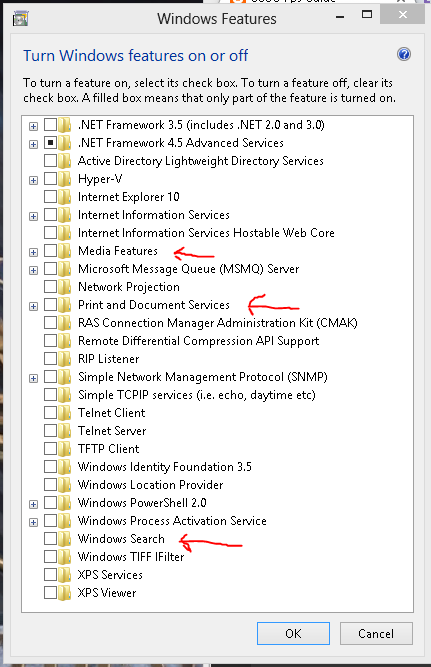Click folder icon beside Remote Differential Compression API
This screenshot has width=431, height=667.
click(65, 341)
